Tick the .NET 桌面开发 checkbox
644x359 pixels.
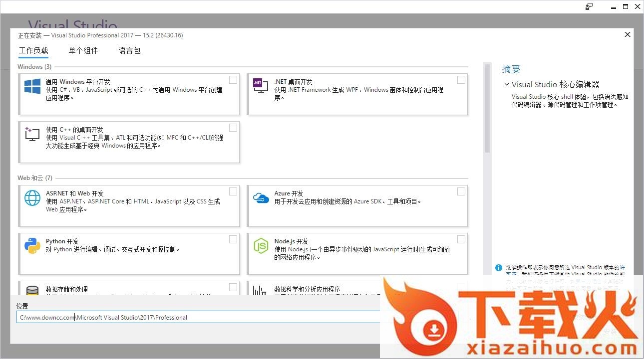(461, 80)
